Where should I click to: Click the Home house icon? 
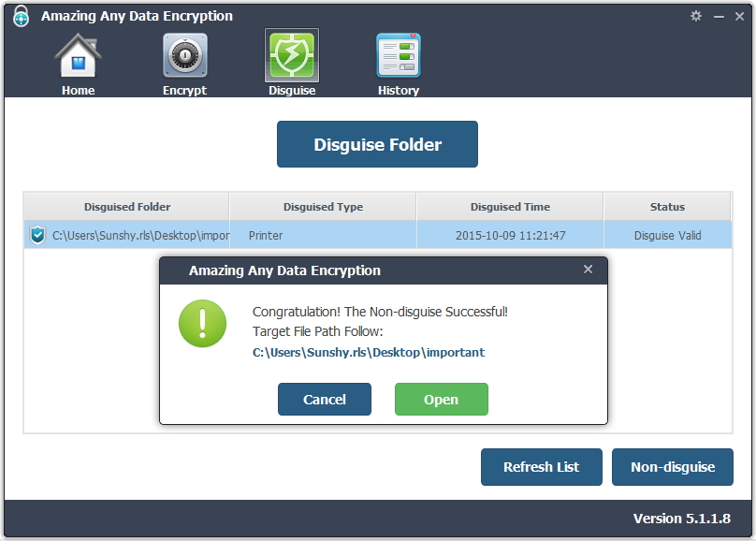click(x=78, y=57)
